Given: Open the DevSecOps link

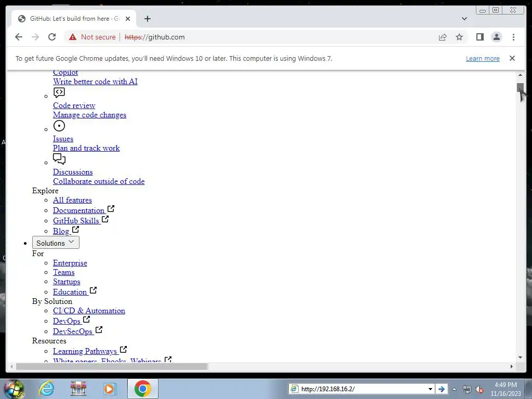Looking at the screenshot, I should tap(73, 331).
